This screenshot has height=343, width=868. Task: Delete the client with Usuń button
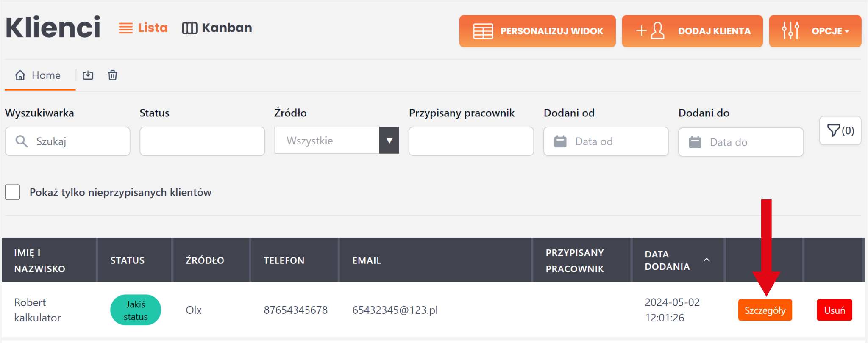[834, 310]
